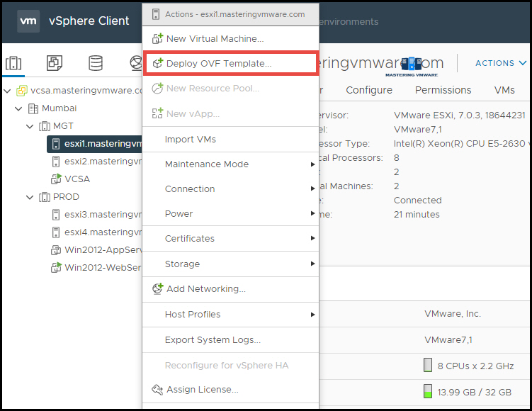Click the PROD cluster icon
Screen dimensions: 532x411
coord(45,197)
